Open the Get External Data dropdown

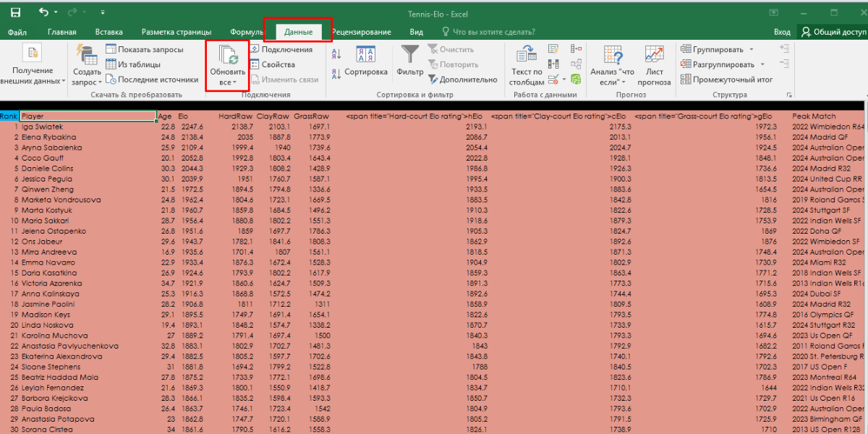click(32, 75)
